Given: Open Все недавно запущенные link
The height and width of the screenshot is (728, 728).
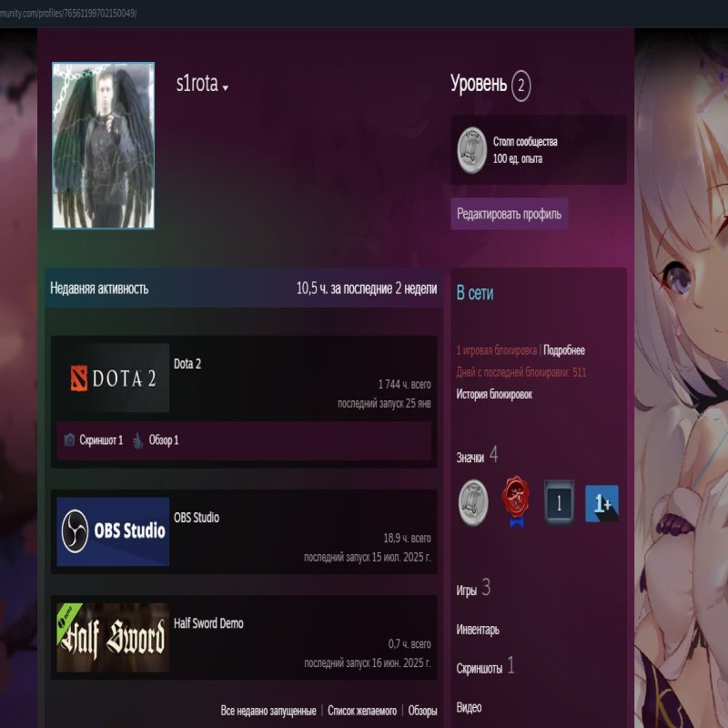Looking at the screenshot, I should point(268,711).
